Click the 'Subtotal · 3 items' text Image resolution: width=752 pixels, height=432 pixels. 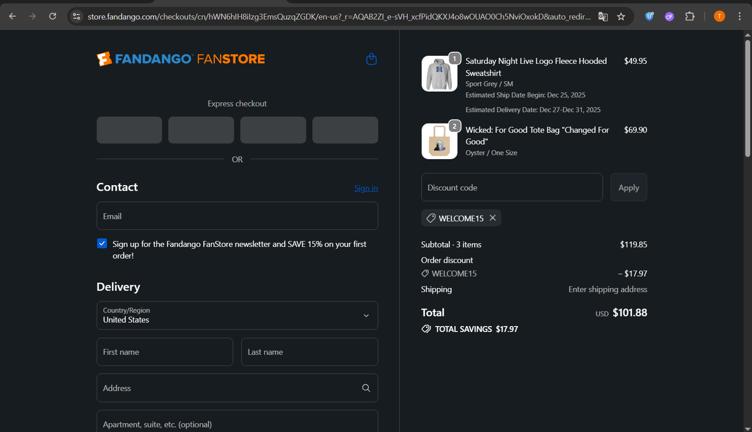[x=451, y=245]
